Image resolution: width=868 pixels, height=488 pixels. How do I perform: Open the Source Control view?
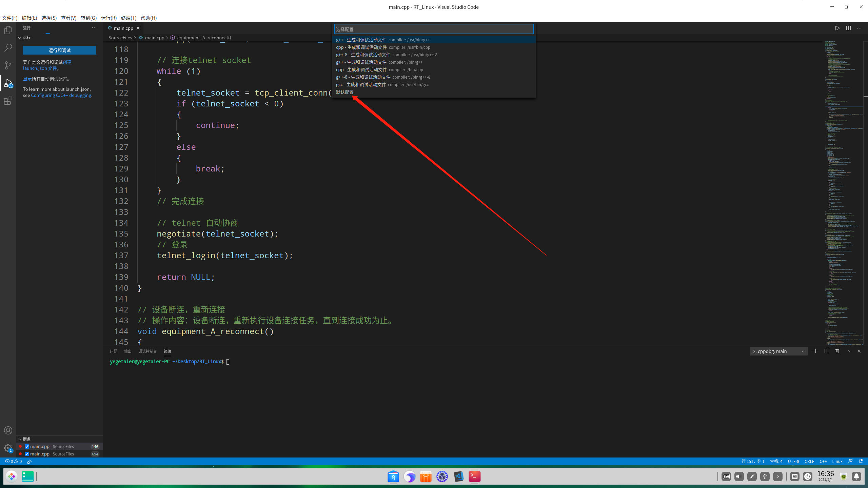tap(8, 65)
